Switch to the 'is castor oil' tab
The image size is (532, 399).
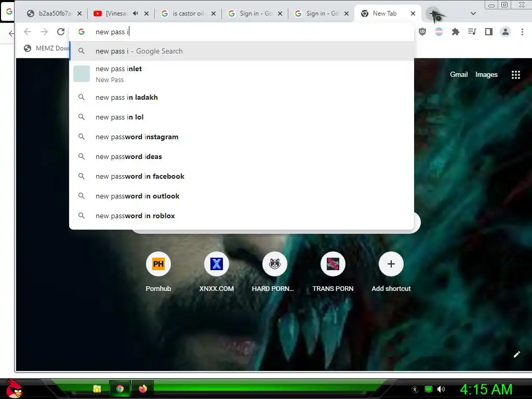[x=188, y=14]
